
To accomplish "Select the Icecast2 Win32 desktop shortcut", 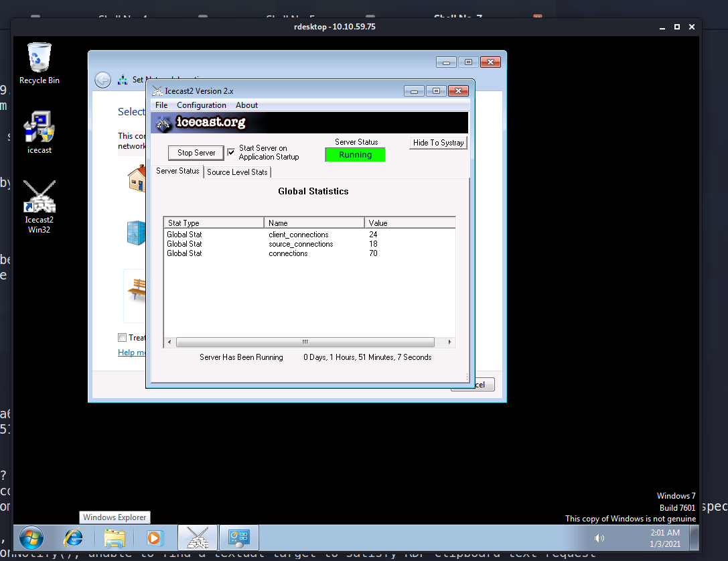I will pyautogui.click(x=39, y=206).
